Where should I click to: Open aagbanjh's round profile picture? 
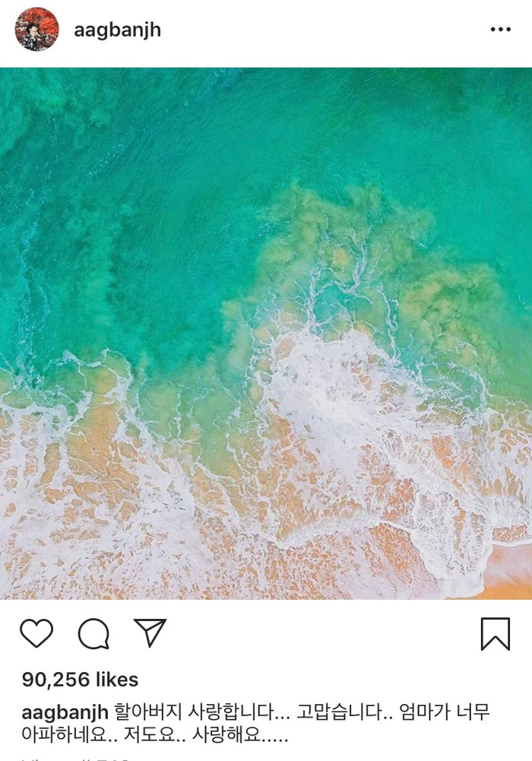pyautogui.click(x=36, y=29)
